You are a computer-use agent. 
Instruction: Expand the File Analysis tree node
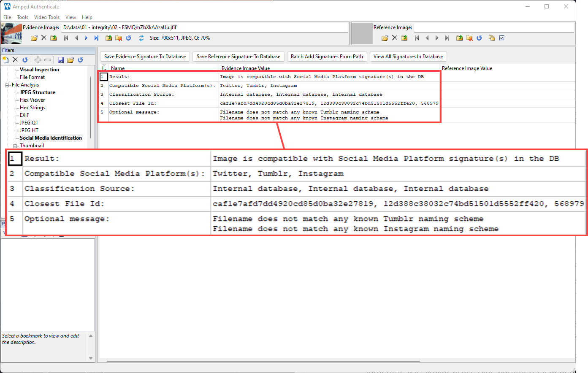(x=6, y=84)
